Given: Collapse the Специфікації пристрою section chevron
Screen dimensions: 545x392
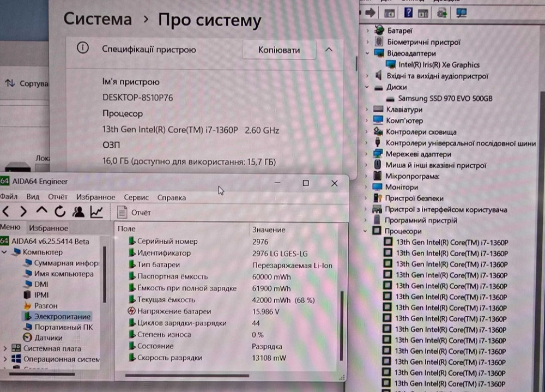Looking at the screenshot, I should [329, 50].
